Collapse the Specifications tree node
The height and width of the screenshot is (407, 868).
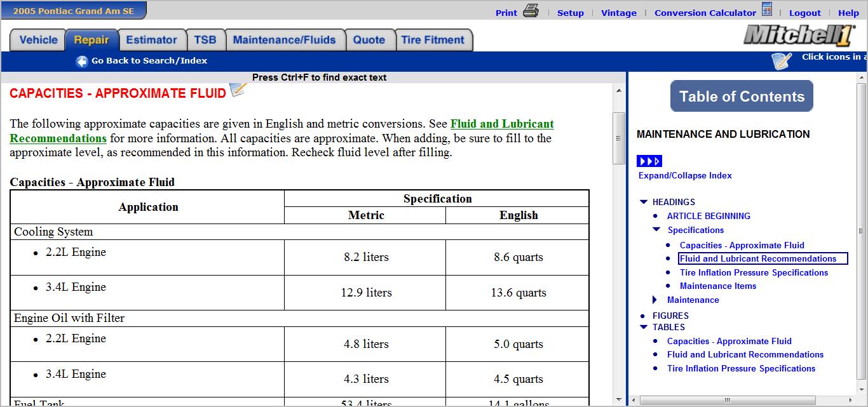pyautogui.click(x=656, y=230)
